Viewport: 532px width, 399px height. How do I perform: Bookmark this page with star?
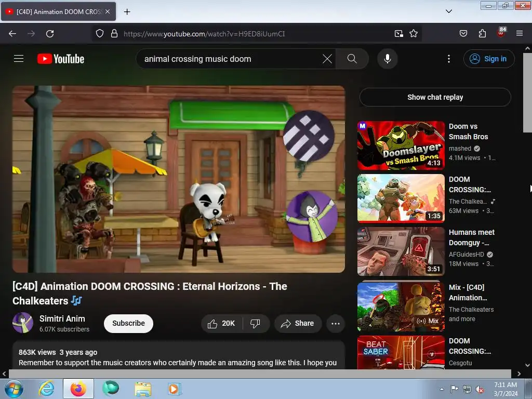point(414,34)
